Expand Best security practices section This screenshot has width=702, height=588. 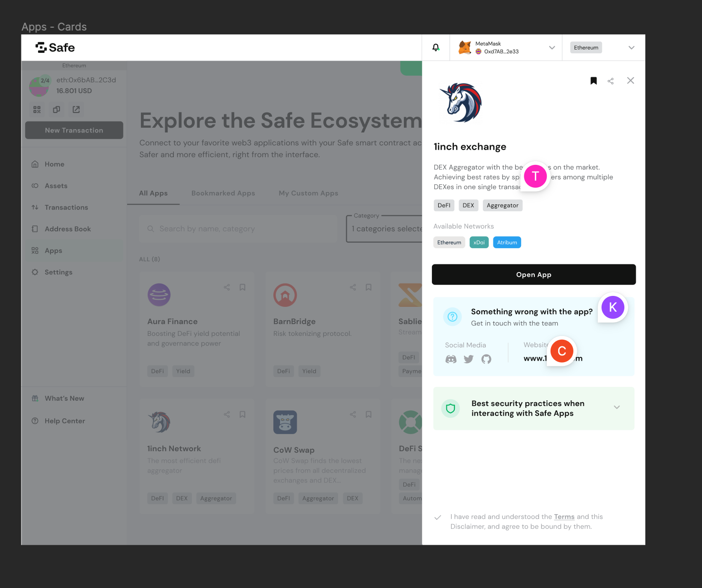pos(617,407)
